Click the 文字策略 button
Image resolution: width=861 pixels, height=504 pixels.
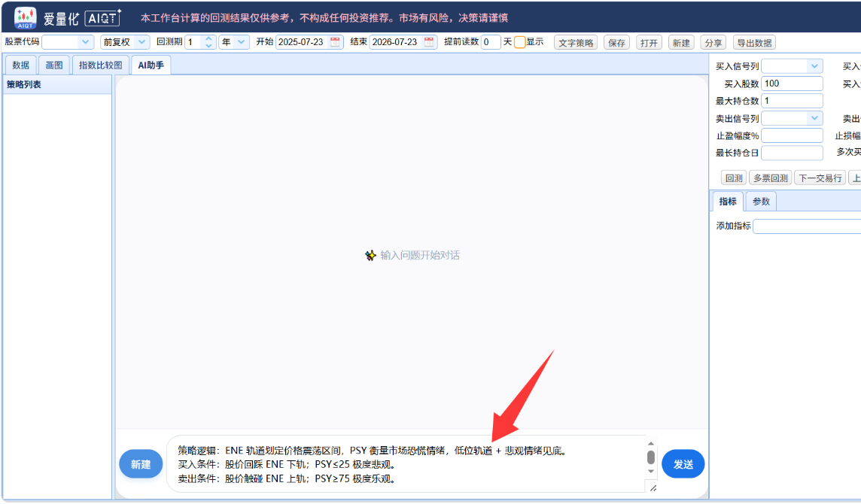click(576, 43)
